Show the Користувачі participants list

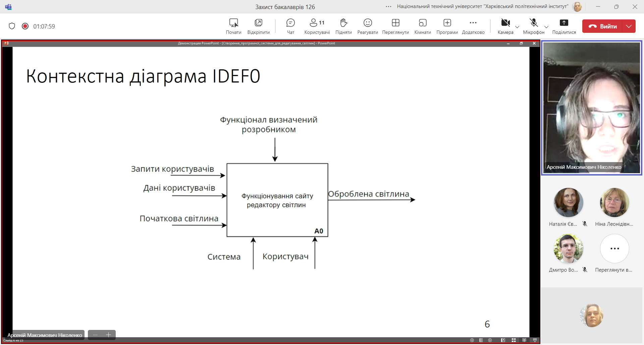[x=317, y=26]
